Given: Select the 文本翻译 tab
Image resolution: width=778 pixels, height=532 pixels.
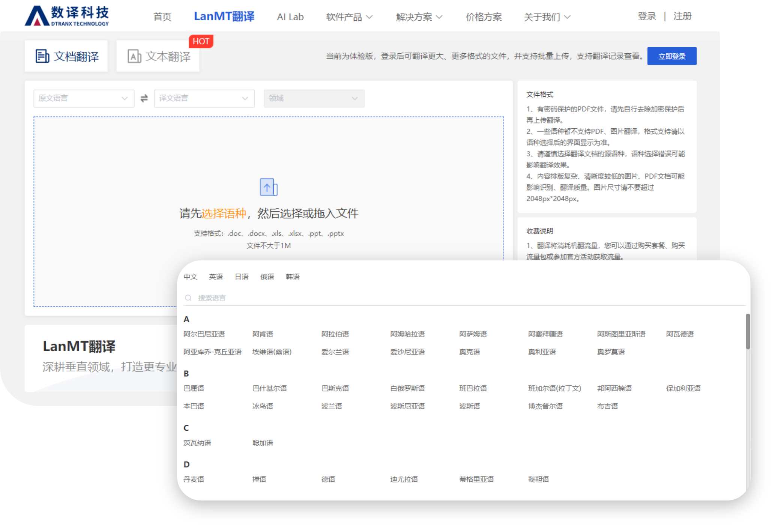Looking at the screenshot, I should [158, 56].
